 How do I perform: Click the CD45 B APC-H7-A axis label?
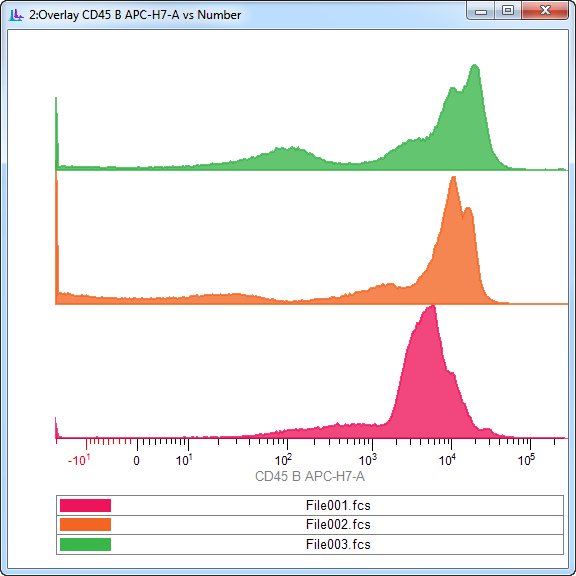(310, 476)
